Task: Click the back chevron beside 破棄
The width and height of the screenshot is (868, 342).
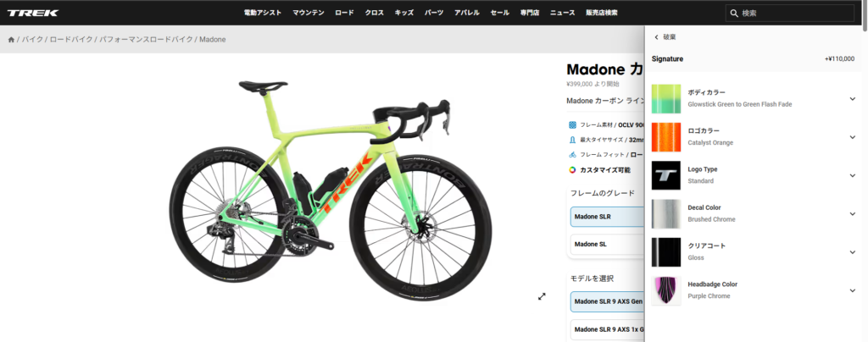Action: [657, 37]
